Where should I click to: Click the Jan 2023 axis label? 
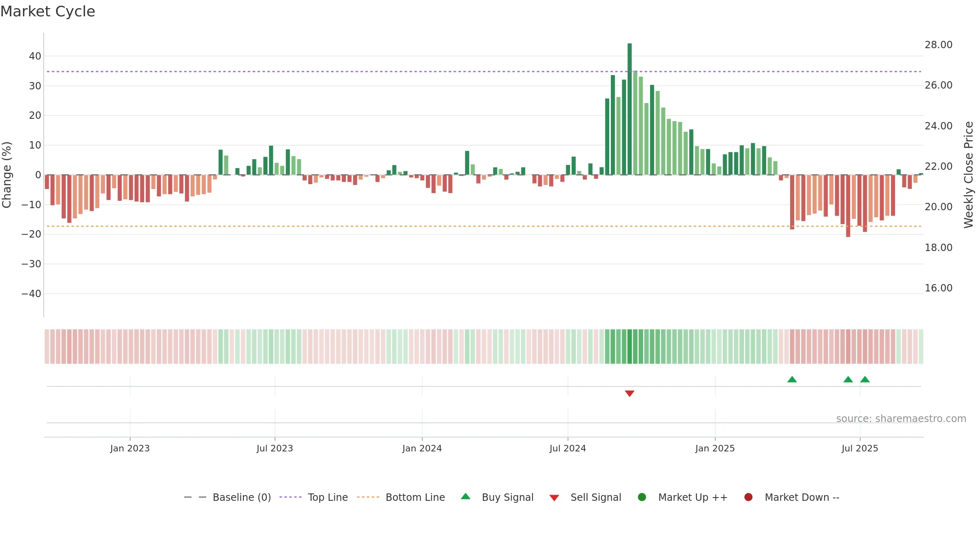point(130,448)
